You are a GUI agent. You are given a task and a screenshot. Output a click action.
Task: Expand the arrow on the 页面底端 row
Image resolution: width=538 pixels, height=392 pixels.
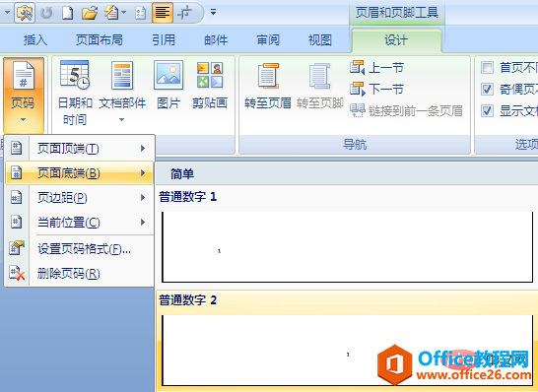point(143,172)
